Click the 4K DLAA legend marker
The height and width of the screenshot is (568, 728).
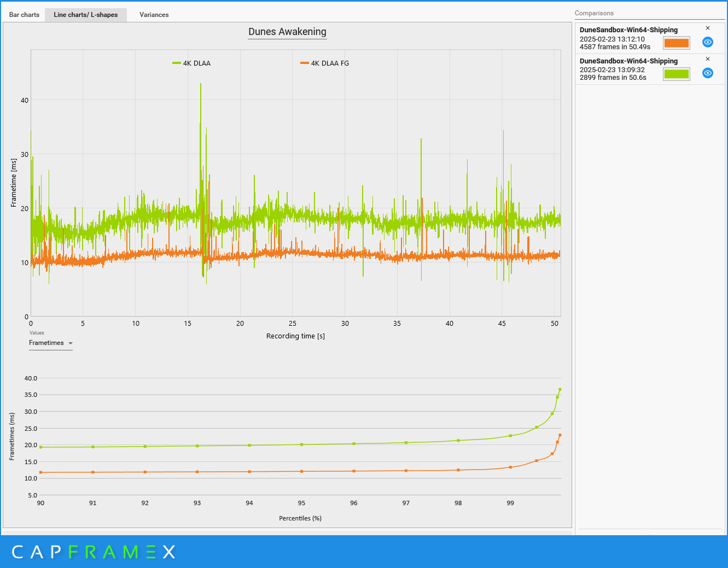[176, 63]
